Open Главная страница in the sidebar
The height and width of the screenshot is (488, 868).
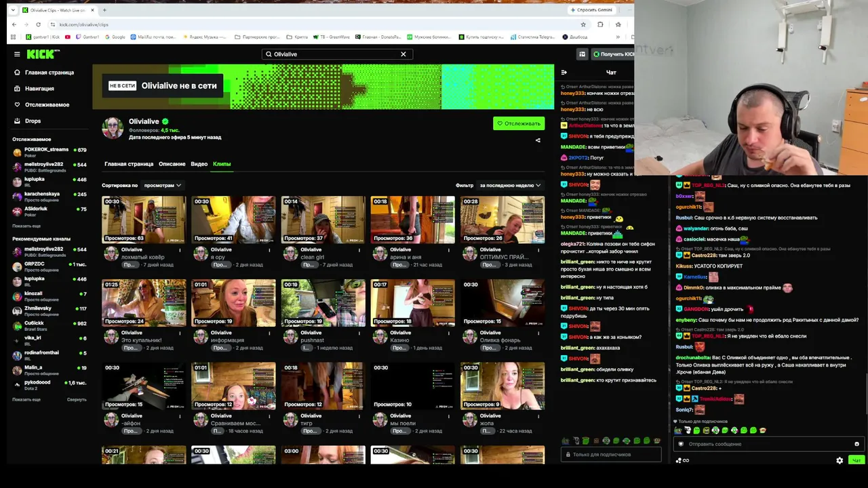tap(49, 73)
